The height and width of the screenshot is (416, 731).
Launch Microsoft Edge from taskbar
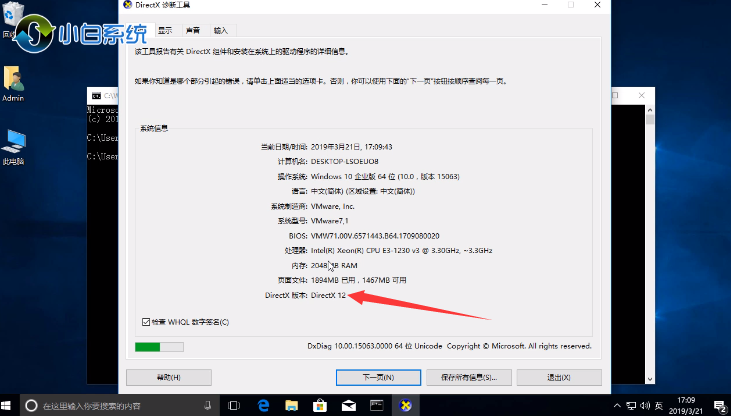tap(263, 405)
